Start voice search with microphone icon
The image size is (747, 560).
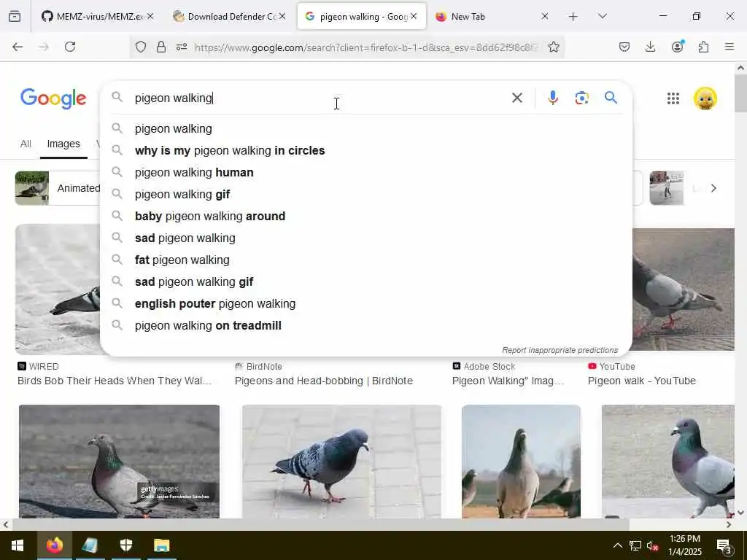pos(553,98)
